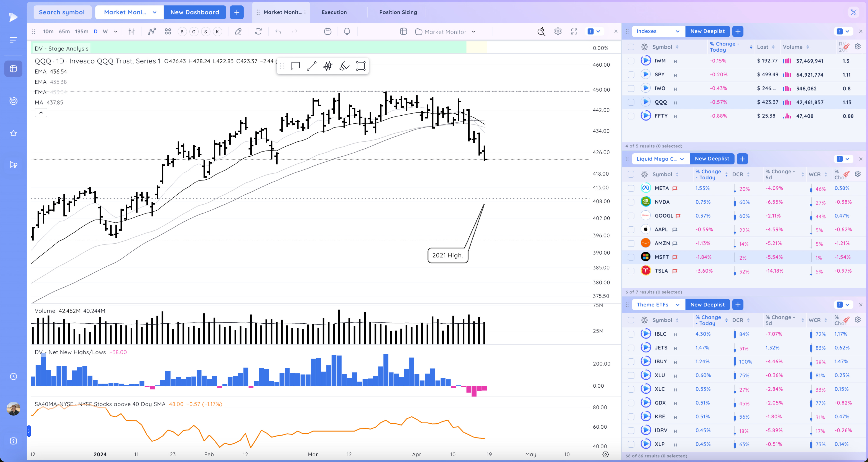This screenshot has height=462, width=868.
Task: Click the B toggle button in chart toolbar
Action: (182, 32)
